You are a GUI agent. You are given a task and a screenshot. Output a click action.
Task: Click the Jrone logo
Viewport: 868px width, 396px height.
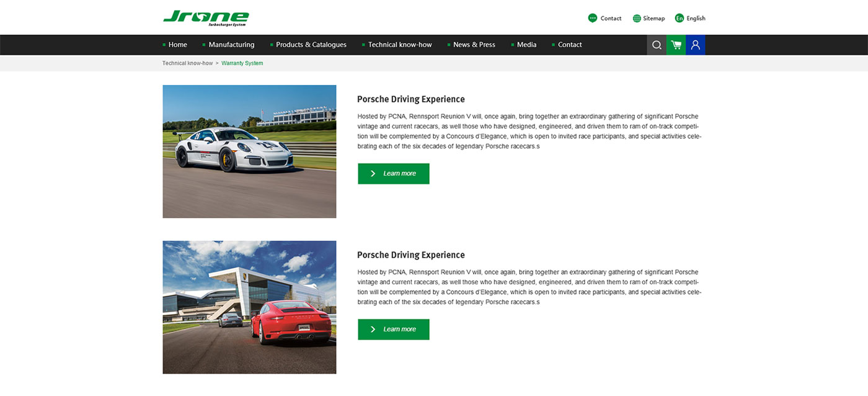point(206,18)
